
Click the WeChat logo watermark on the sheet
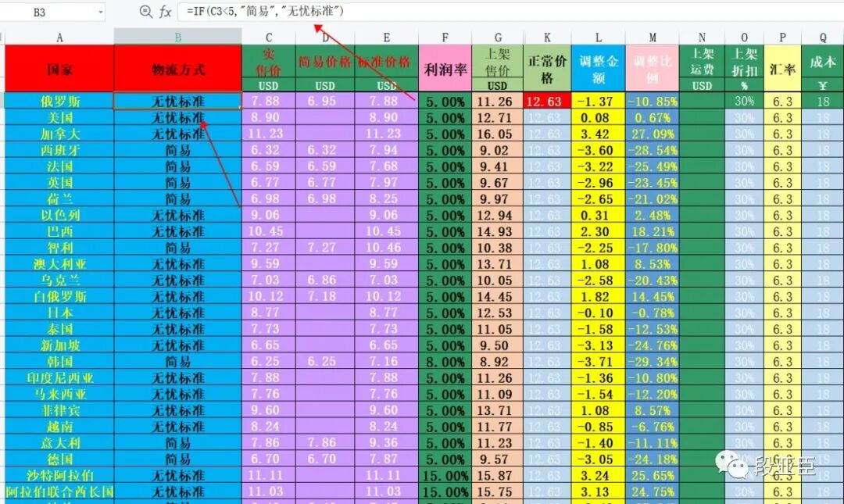pos(733,463)
